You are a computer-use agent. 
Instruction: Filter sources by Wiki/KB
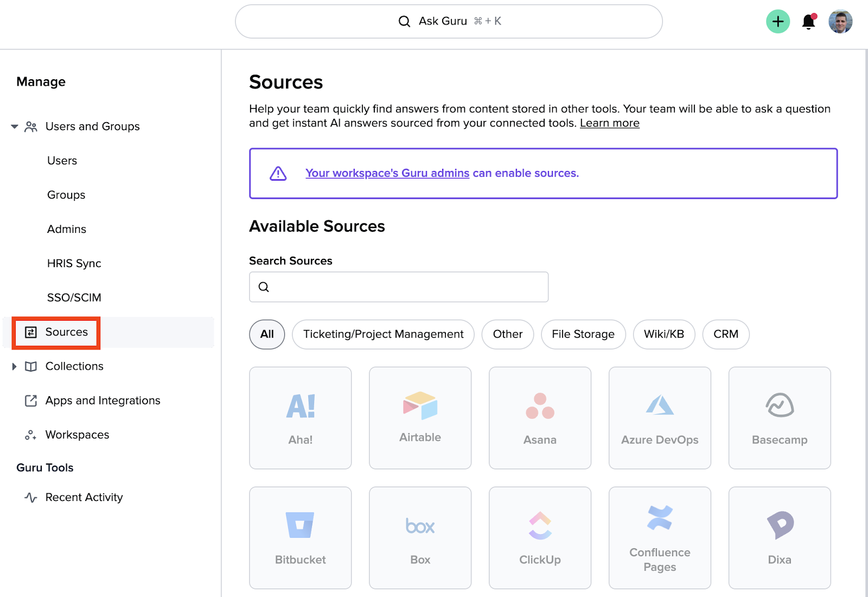664,334
